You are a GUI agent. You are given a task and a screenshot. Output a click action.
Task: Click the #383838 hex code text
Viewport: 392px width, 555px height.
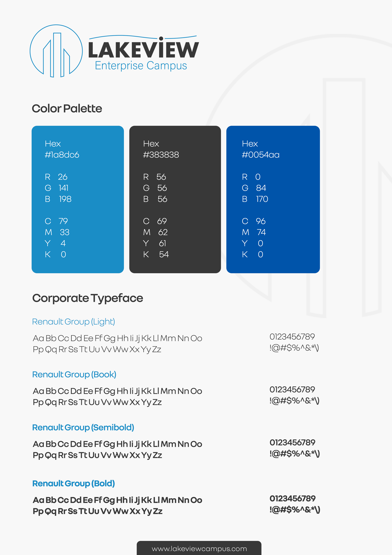point(161,155)
